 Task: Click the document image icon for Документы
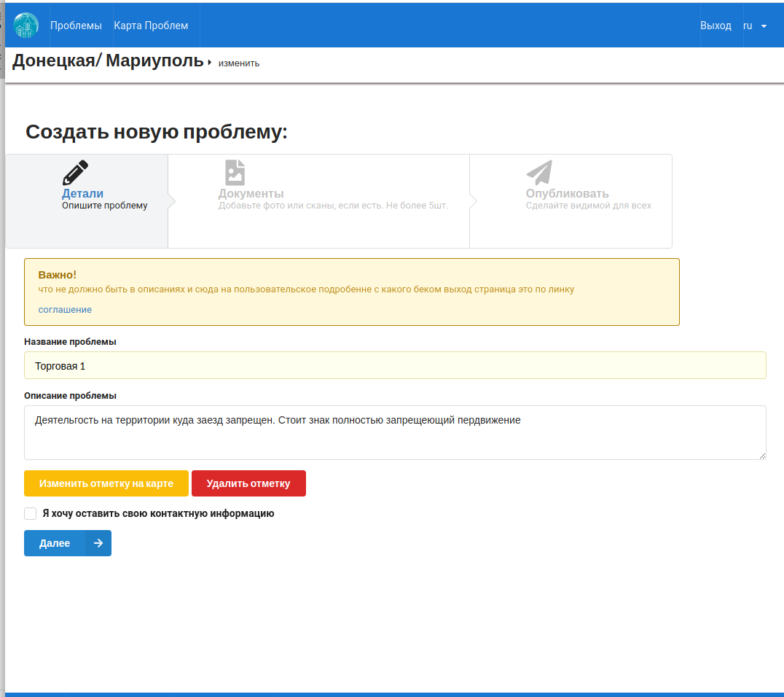tap(235, 173)
